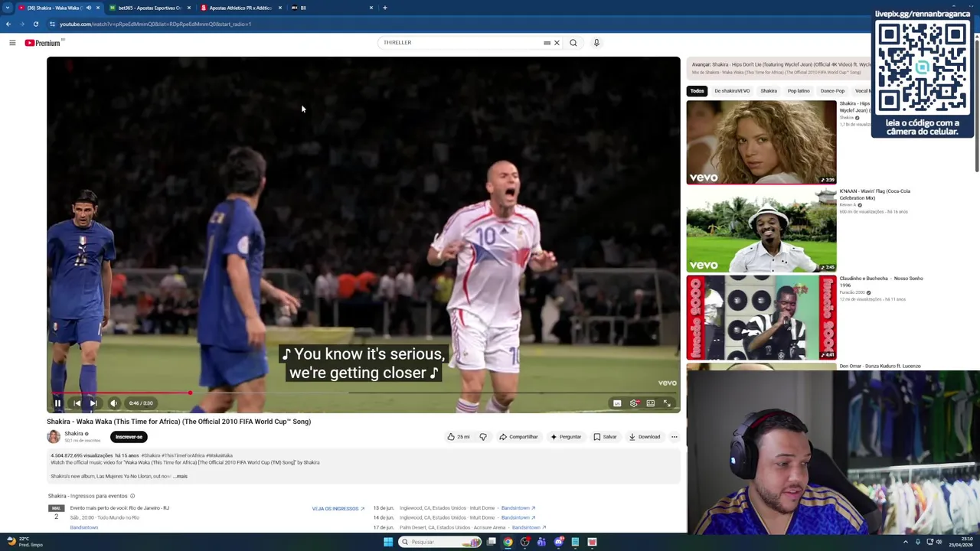Viewport: 980px width, 551px height.
Task: Enter fullscreen on the video player
Action: 667,403
